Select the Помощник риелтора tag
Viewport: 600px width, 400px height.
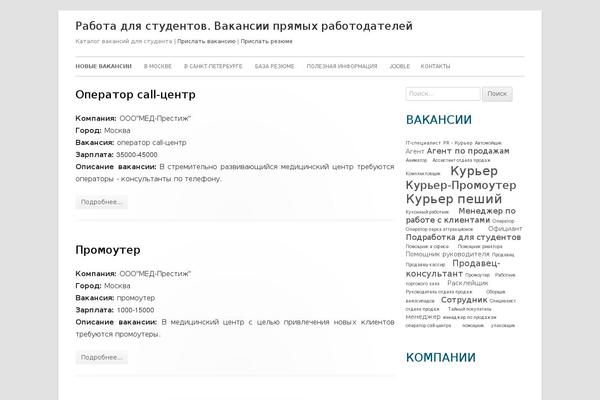point(480,247)
